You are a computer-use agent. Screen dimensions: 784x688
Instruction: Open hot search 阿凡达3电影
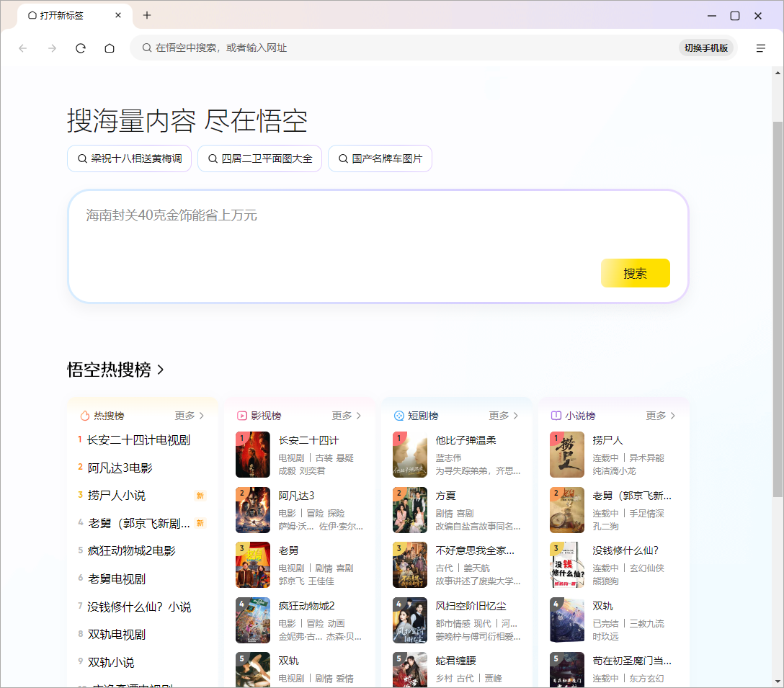[120, 468]
